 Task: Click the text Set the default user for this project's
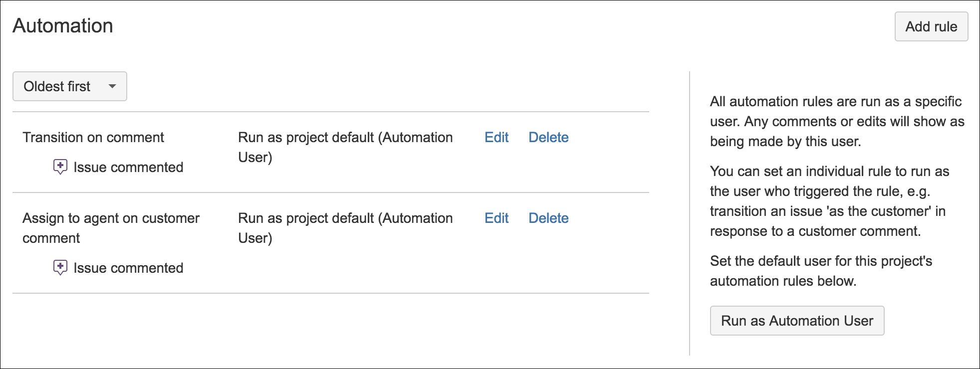pos(821,261)
